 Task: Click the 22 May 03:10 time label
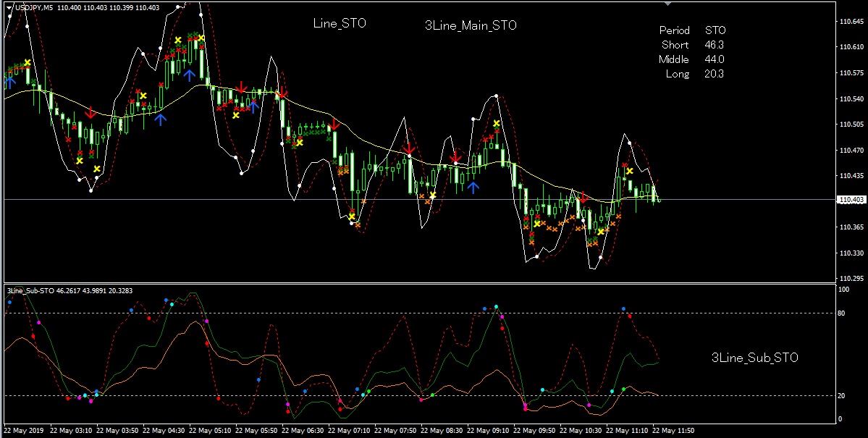[x=71, y=430]
